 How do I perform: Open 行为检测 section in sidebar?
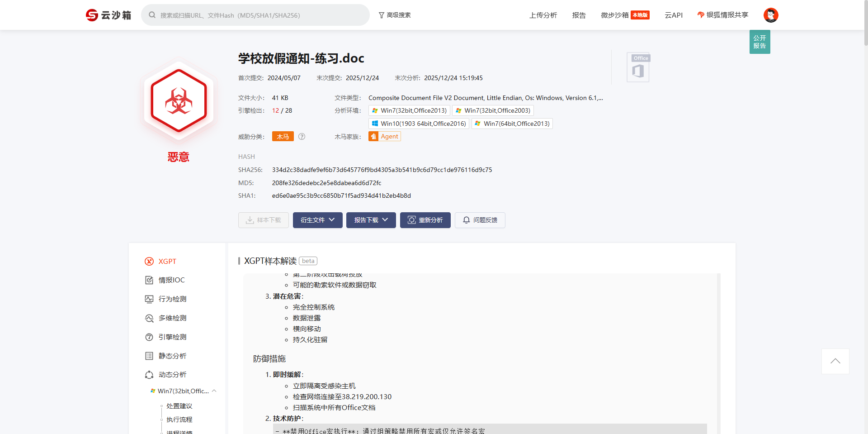click(172, 299)
